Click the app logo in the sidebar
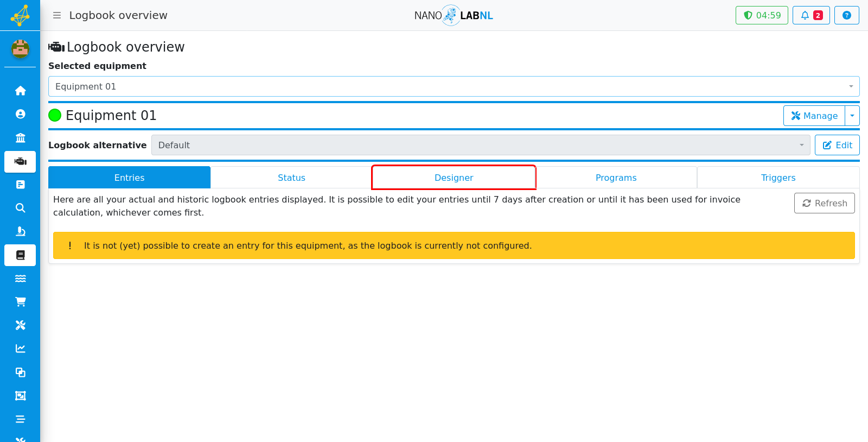This screenshot has height=442, width=868. point(20,15)
